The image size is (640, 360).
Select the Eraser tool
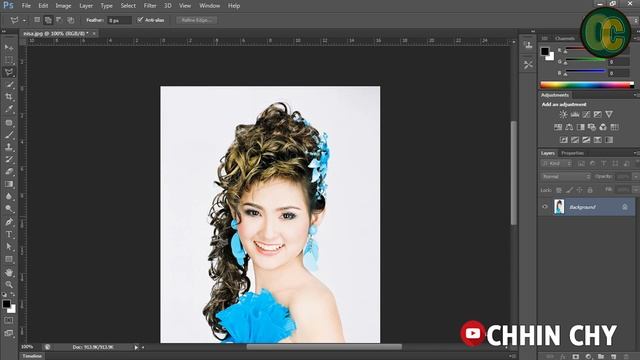9,171
